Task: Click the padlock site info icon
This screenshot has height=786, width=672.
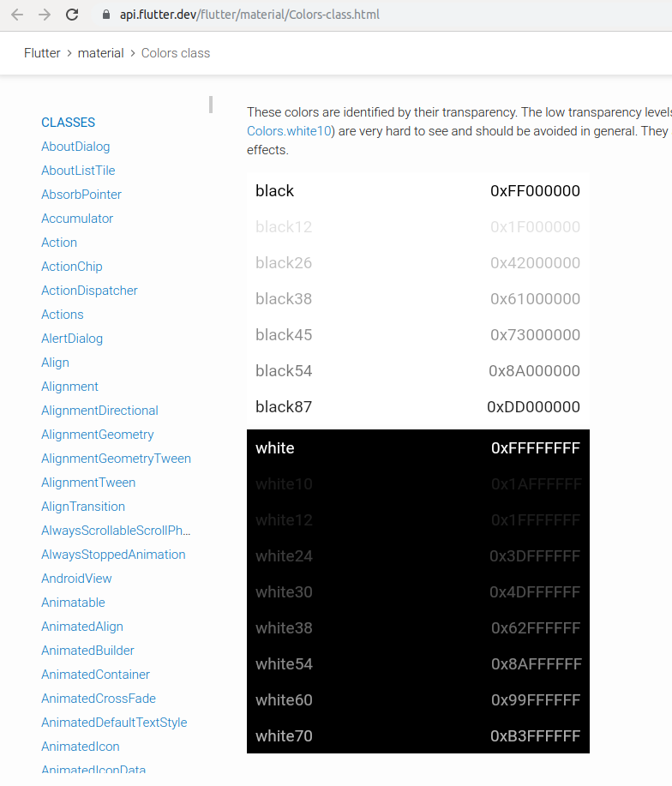Action: tap(106, 15)
